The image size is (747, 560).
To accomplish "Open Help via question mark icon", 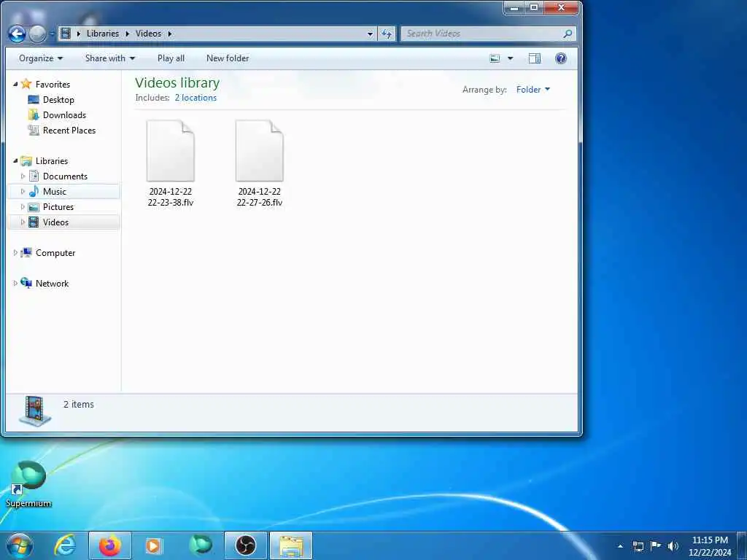I will click(x=561, y=58).
